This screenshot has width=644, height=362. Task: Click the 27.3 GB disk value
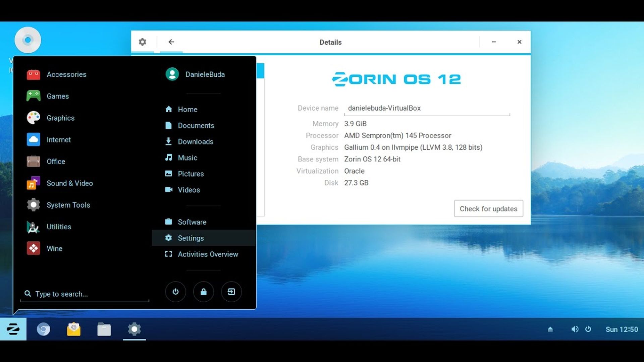[x=356, y=183]
